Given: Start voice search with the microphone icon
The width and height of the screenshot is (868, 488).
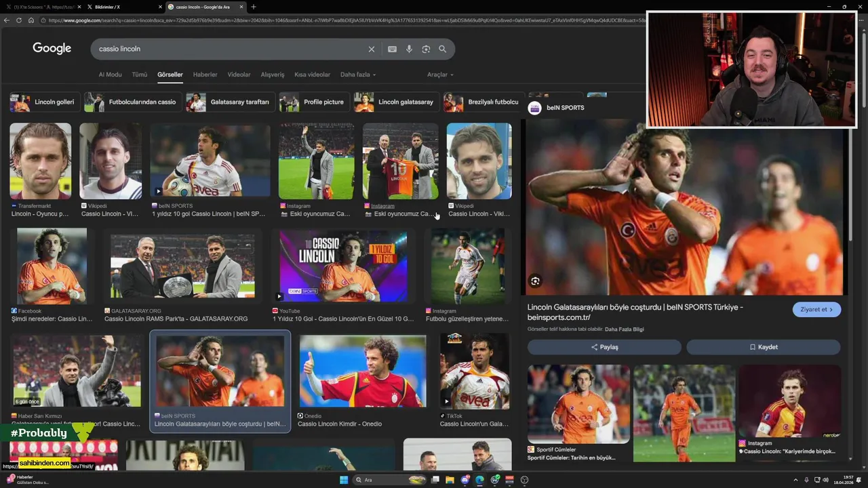Looking at the screenshot, I should point(409,49).
